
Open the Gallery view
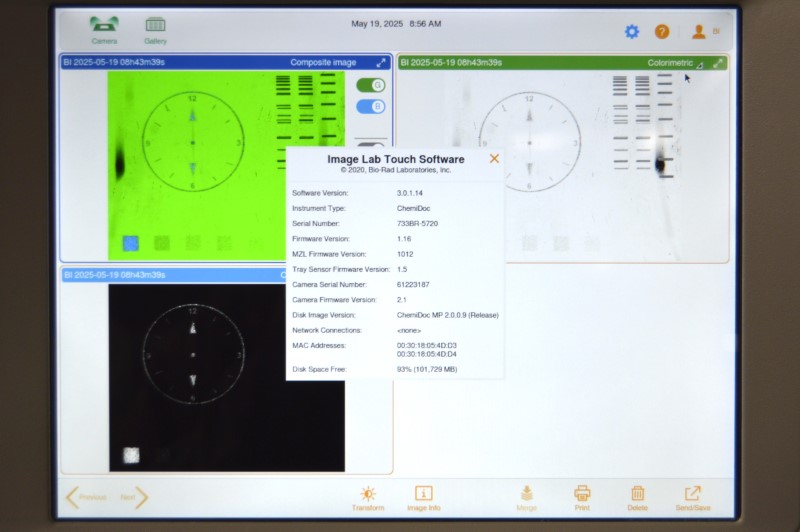click(x=155, y=30)
